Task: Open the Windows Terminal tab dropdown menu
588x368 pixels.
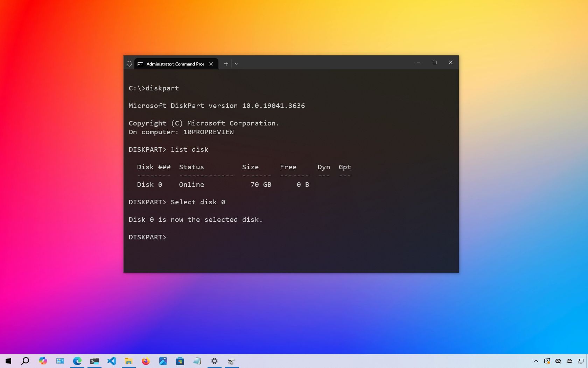Action: point(236,64)
